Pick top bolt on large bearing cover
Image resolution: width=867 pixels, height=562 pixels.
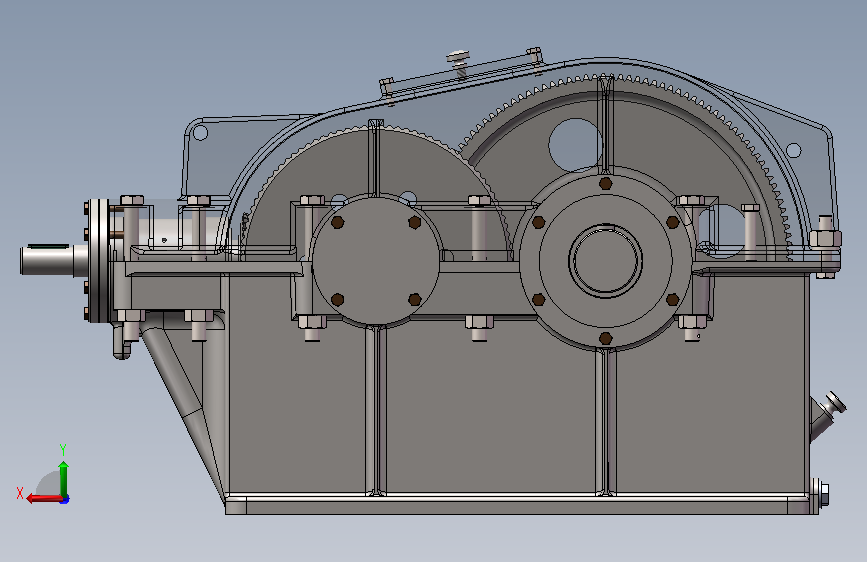(x=605, y=183)
